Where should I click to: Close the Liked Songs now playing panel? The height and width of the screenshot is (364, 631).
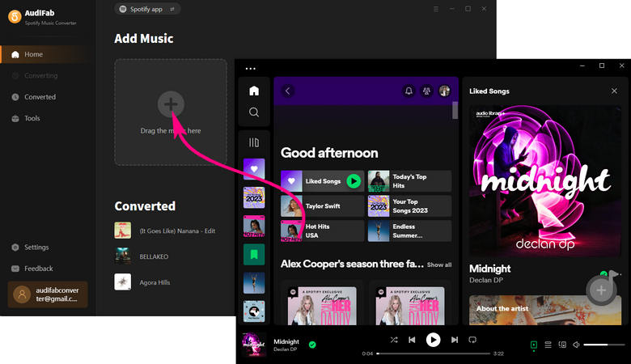pyautogui.click(x=614, y=91)
